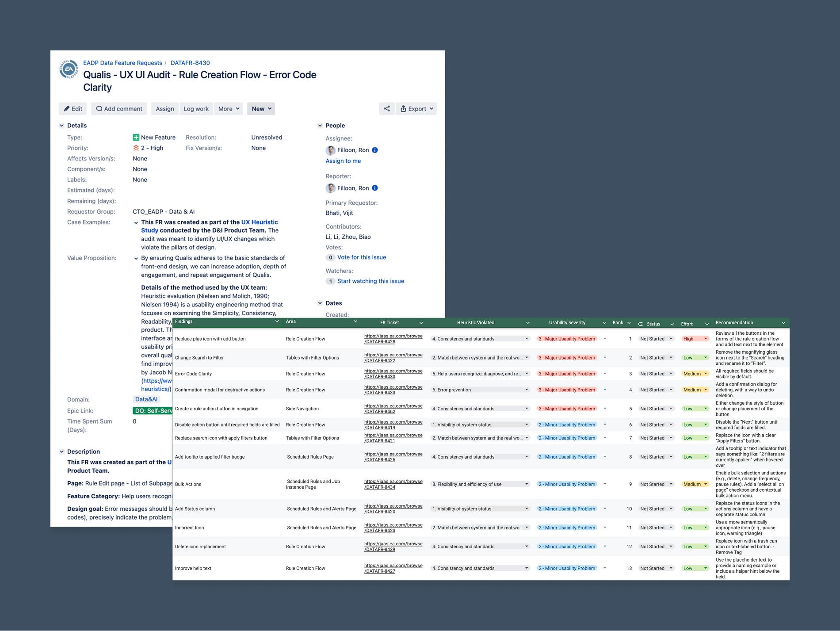Collapse the Value Proposition text chevron
840x631 pixels.
coord(136,259)
